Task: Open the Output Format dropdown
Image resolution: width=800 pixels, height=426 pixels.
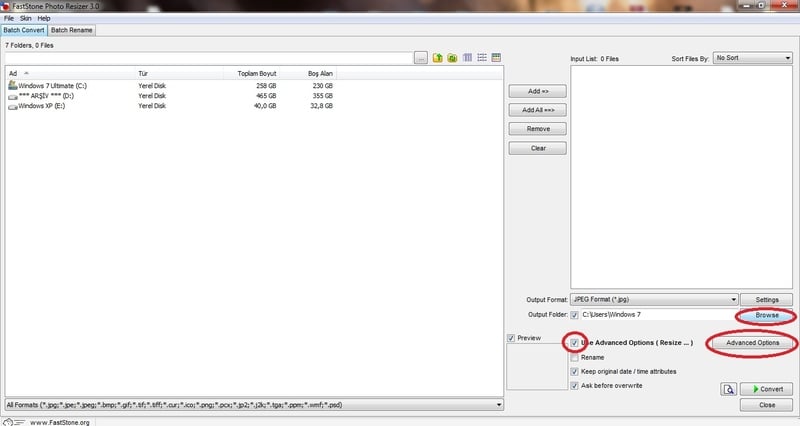Action: click(x=655, y=299)
